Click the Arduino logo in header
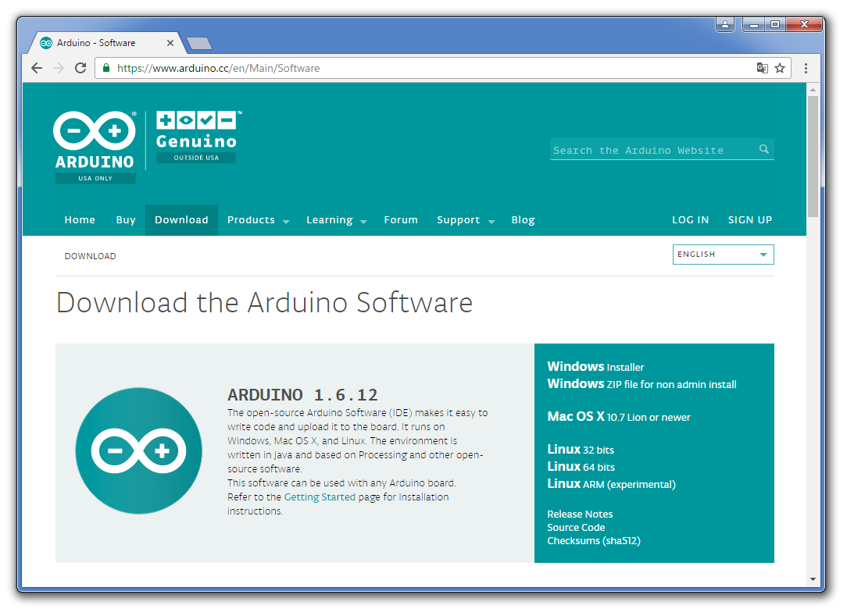This screenshot has width=847, height=616. click(x=95, y=147)
